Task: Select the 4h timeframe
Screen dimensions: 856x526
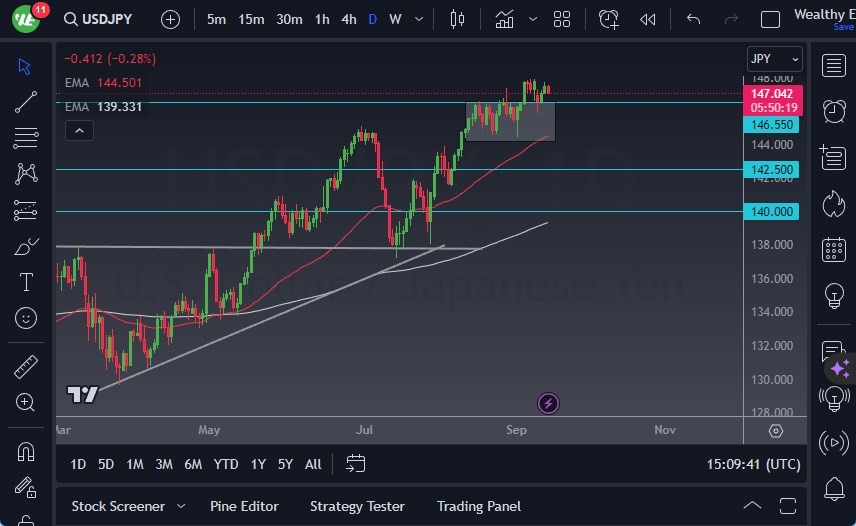Action: [348, 19]
